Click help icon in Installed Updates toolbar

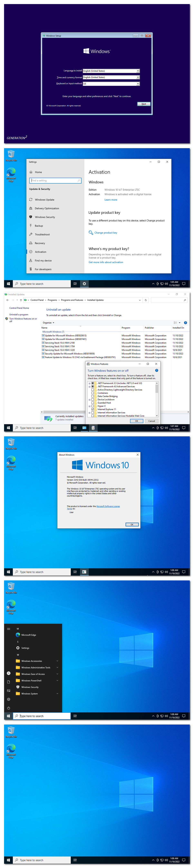pyautogui.click(x=186, y=323)
